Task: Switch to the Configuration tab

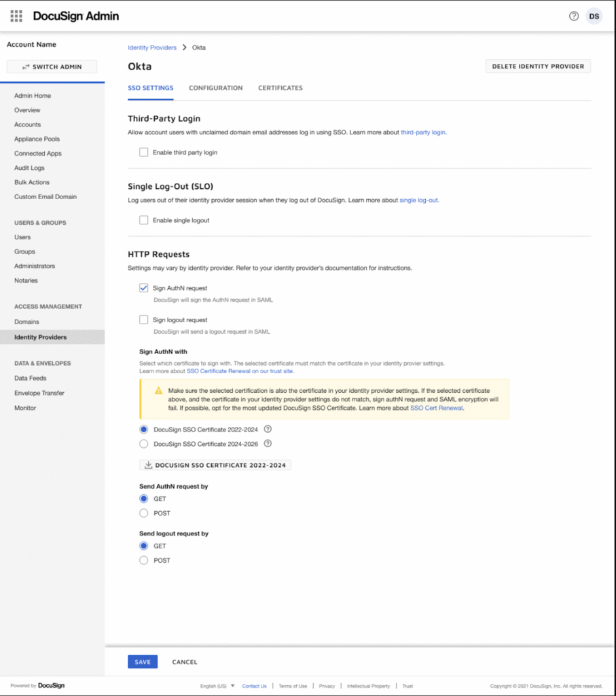Action: click(215, 88)
